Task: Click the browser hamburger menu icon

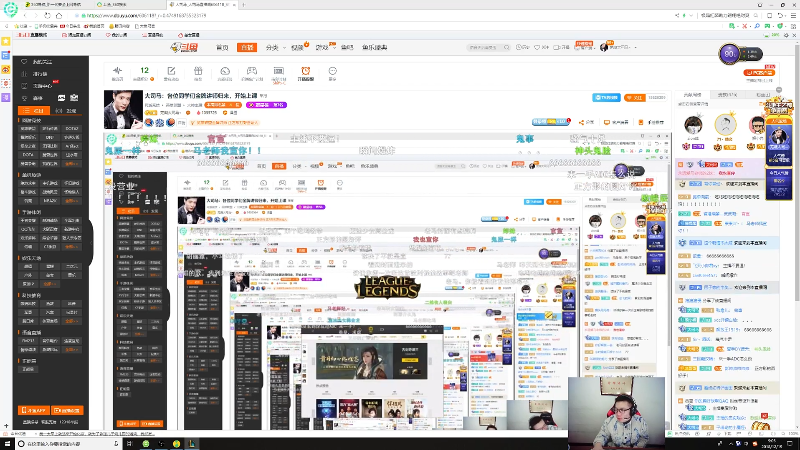Action: (793, 15)
